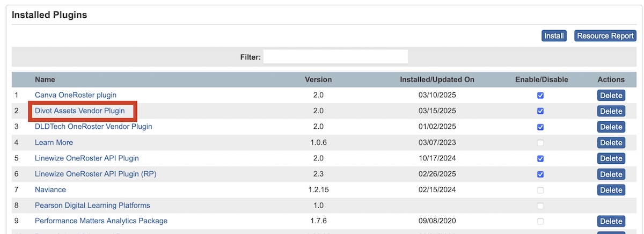Screen dimensions: 644x234
Task: Delete Linewize OneRoster API Plugin version 2.0
Action: 611,159
